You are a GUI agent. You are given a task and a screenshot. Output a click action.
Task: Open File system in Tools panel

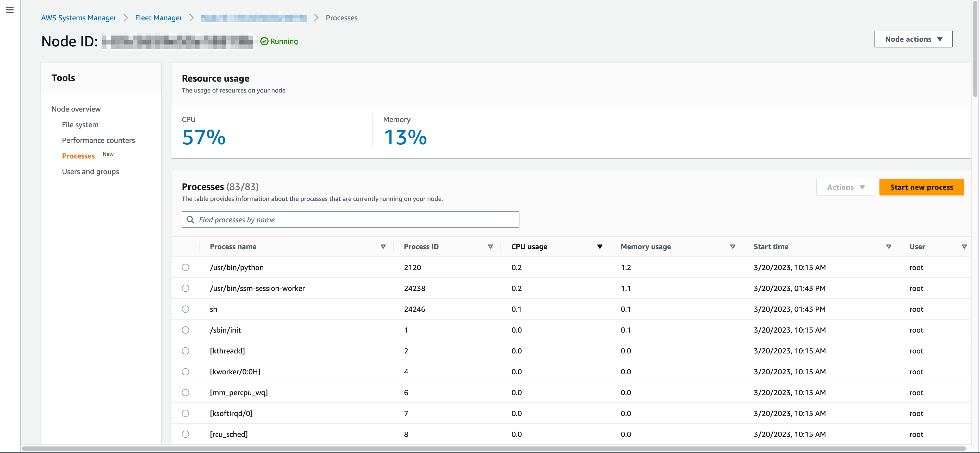80,125
